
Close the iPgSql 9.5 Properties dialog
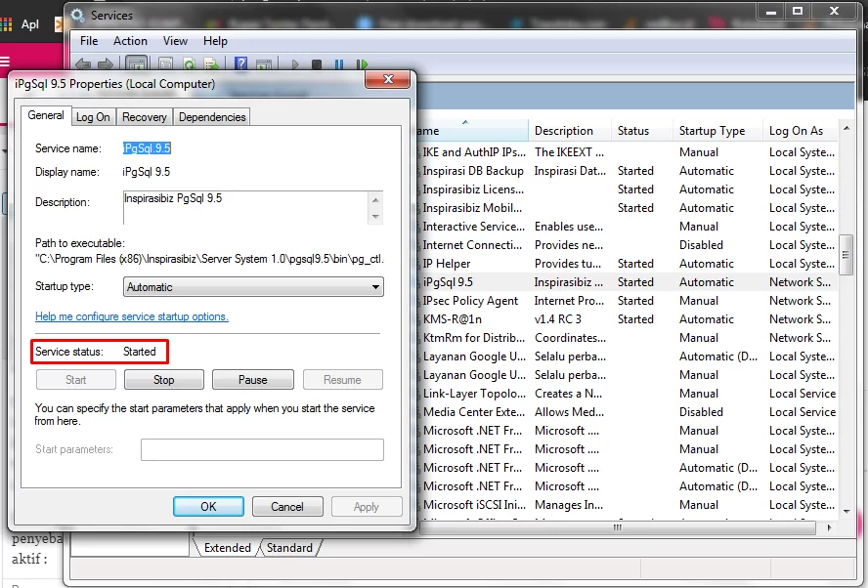point(387,79)
